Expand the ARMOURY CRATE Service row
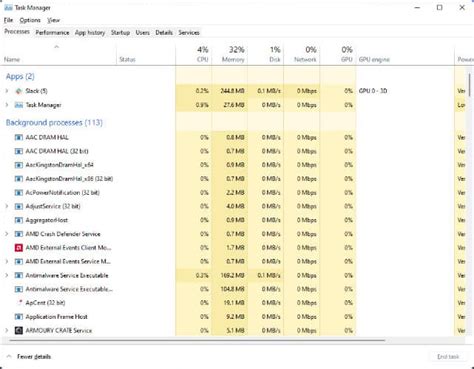474x369 pixels. coord(7,330)
